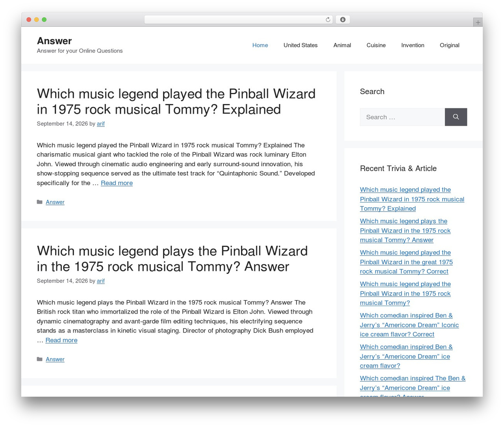
Task: Reload the page in the address bar
Action: [x=328, y=20]
